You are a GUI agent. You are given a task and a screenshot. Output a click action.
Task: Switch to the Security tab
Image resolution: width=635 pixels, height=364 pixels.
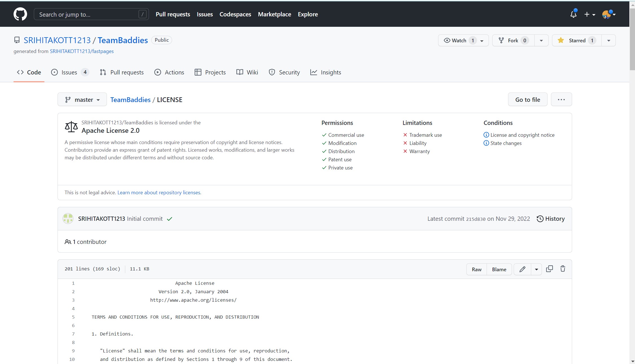click(x=284, y=72)
